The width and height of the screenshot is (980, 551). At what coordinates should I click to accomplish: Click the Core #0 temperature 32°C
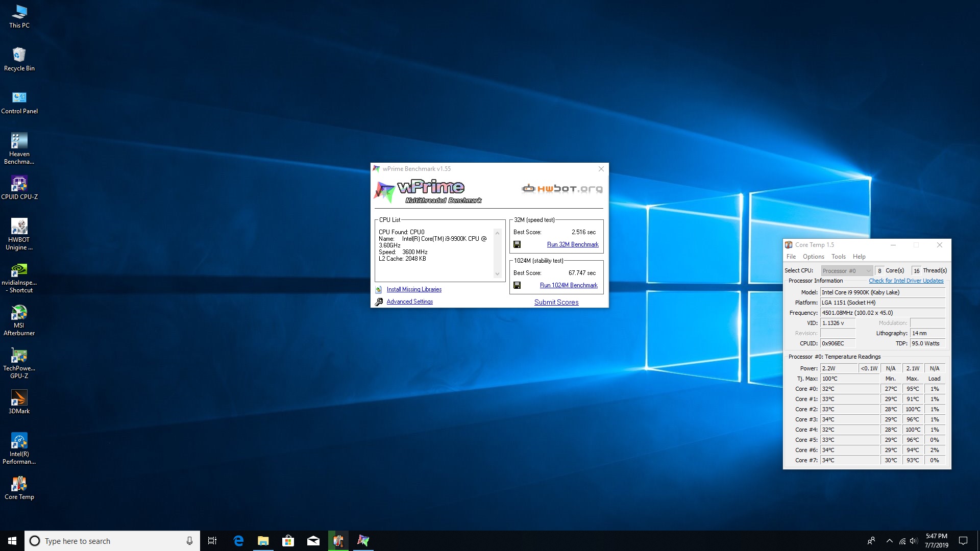tap(849, 389)
